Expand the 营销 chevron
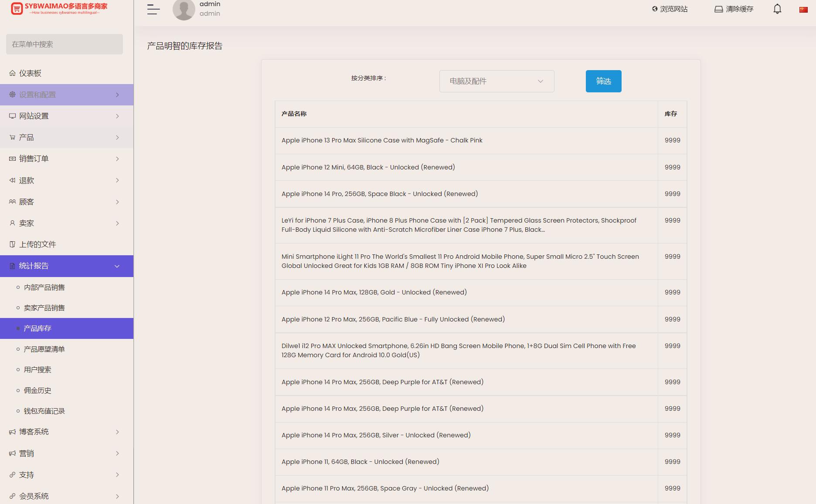The height and width of the screenshot is (504, 816). tap(117, 453)
